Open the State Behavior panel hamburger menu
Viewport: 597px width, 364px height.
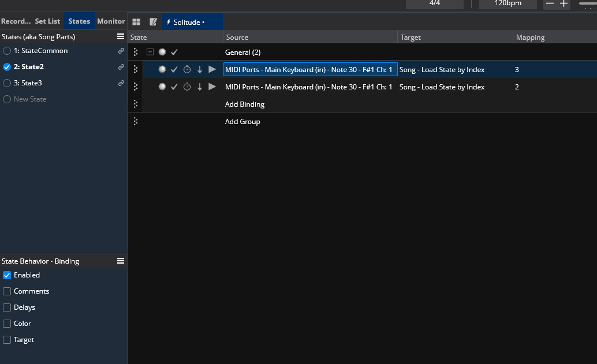(121, 261)
